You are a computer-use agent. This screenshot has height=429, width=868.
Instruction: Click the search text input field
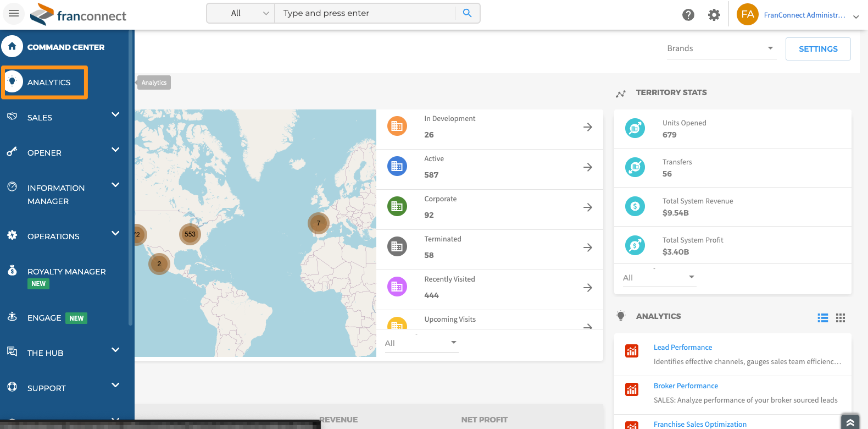click(365, 13)
